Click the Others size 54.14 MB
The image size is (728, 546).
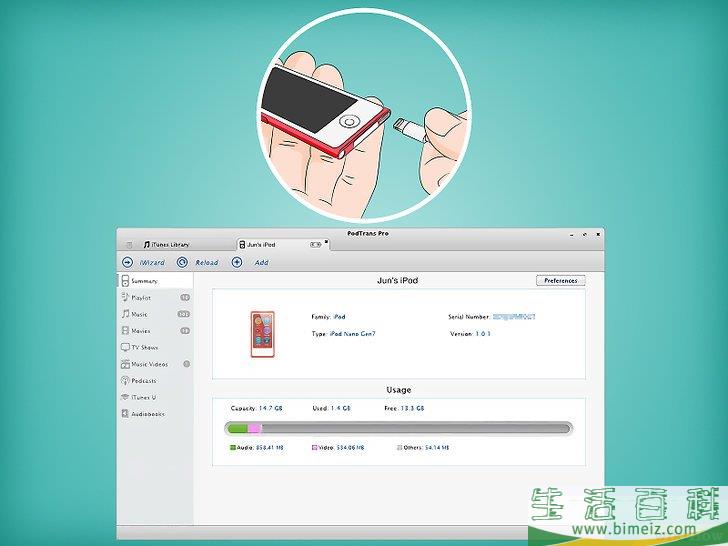(x=437, y=448)
